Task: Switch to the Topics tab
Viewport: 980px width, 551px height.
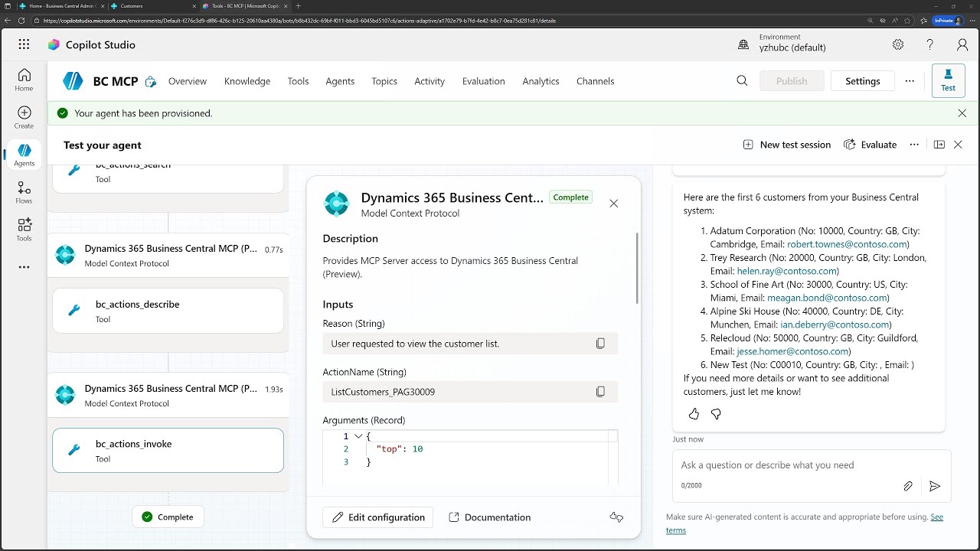Action: coord(384,81)
